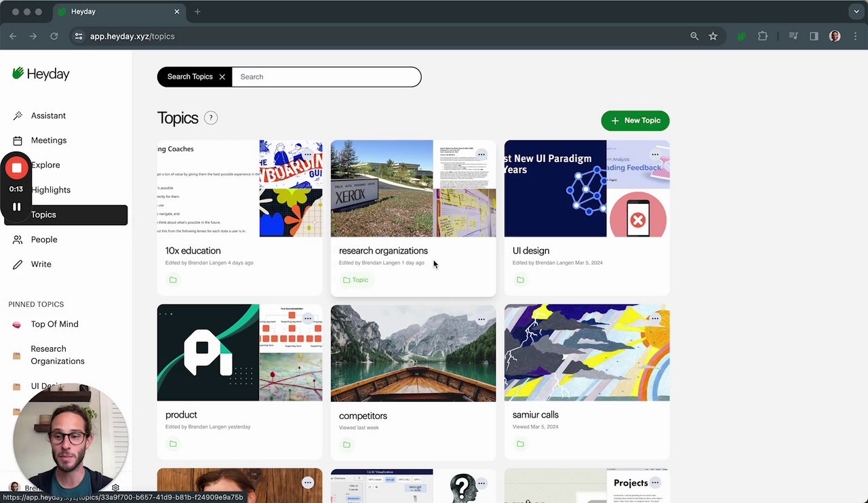Screen dimensions: 868x503
Task: Open the competitors topic title
Action: point(363,416)
